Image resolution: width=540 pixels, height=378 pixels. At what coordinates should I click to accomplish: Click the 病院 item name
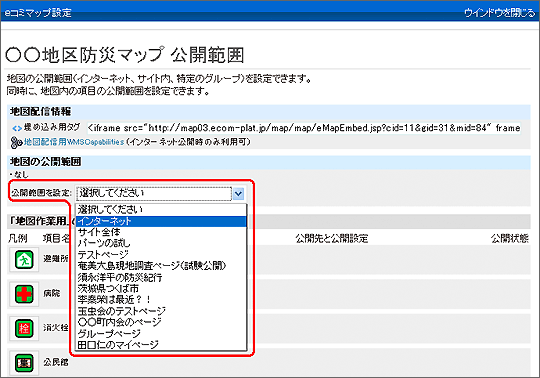pyautogui.click(x=52, y=293)
